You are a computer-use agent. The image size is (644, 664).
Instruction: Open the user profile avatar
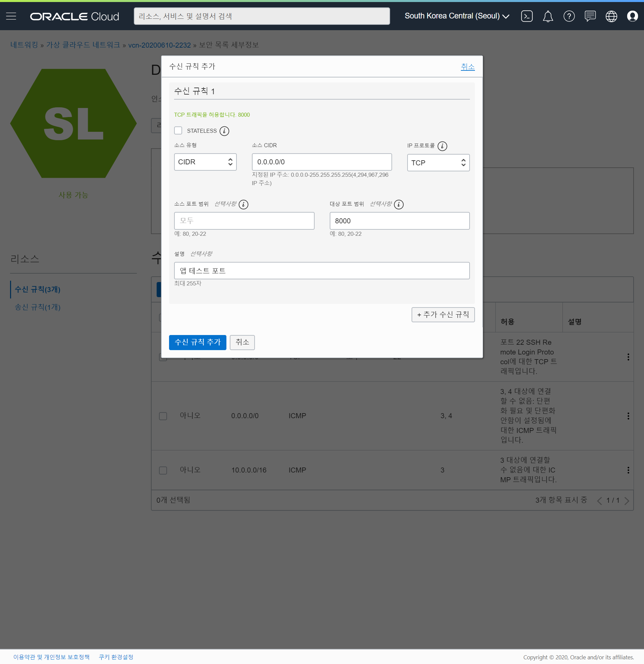pos(632,16)
